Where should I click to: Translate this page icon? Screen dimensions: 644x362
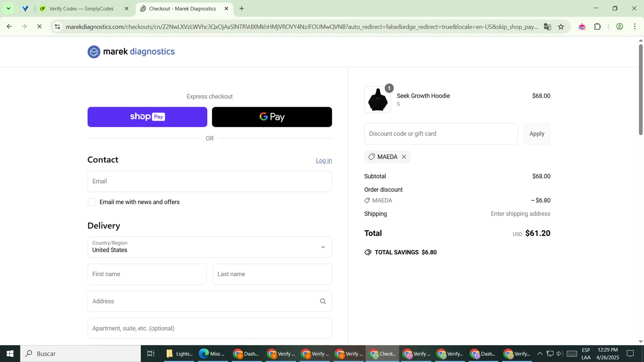(x=547, y=27)
